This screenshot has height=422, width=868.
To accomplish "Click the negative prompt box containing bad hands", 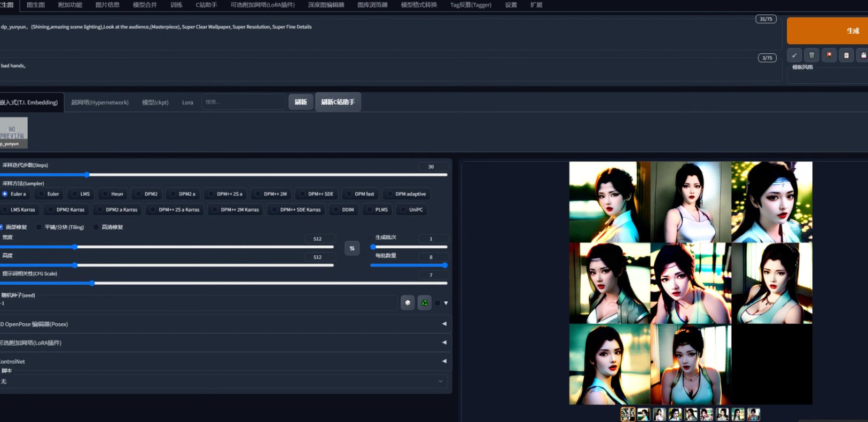I will tap(390, 69).
